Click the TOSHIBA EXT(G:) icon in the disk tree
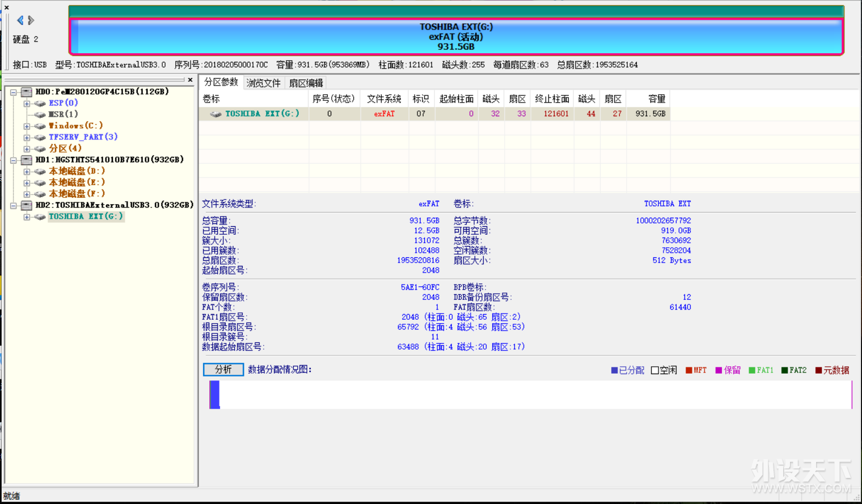 click(40, 217)
